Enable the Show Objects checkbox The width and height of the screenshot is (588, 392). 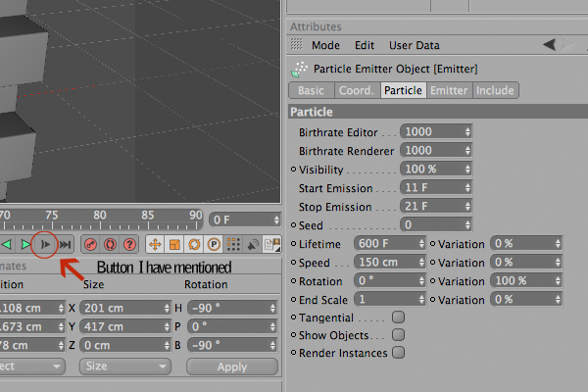point(398,334)
